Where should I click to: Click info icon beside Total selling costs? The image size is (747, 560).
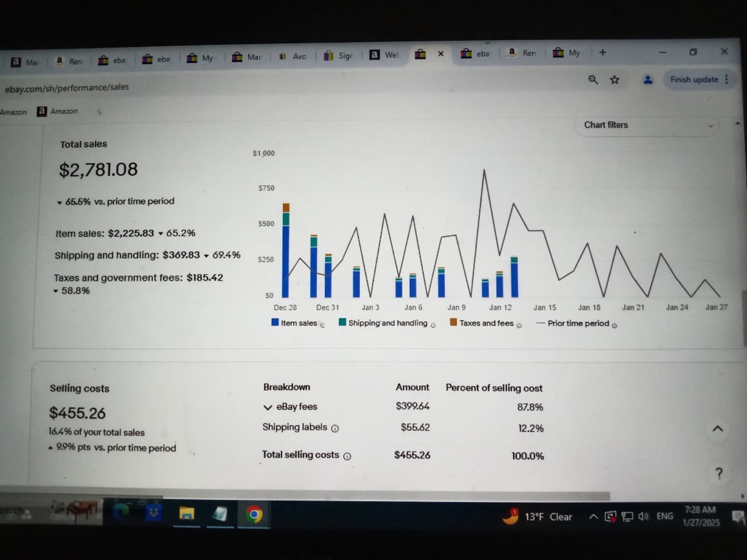(x=347, y=456)
